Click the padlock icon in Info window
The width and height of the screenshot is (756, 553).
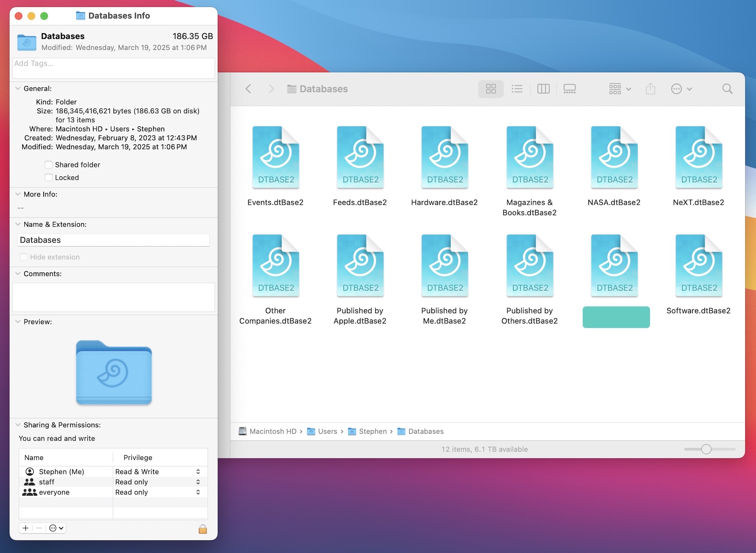tap(203, 529)
